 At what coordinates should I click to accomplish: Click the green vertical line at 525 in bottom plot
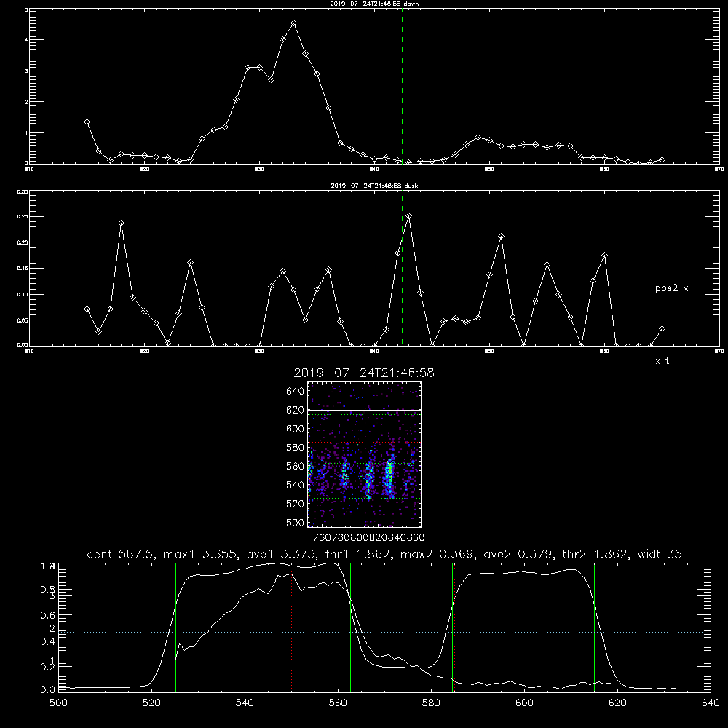[175, 627]
